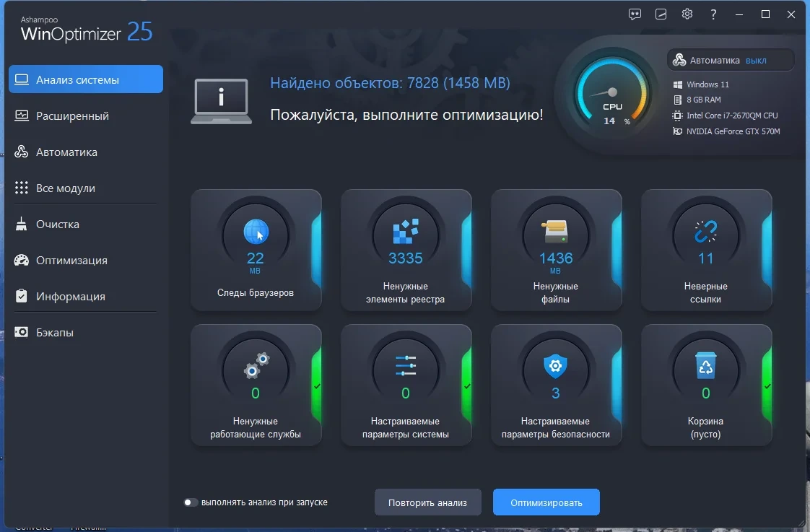Maximize the WinOptimizer window
Screen dimensions: 810x532
[765, 14]
